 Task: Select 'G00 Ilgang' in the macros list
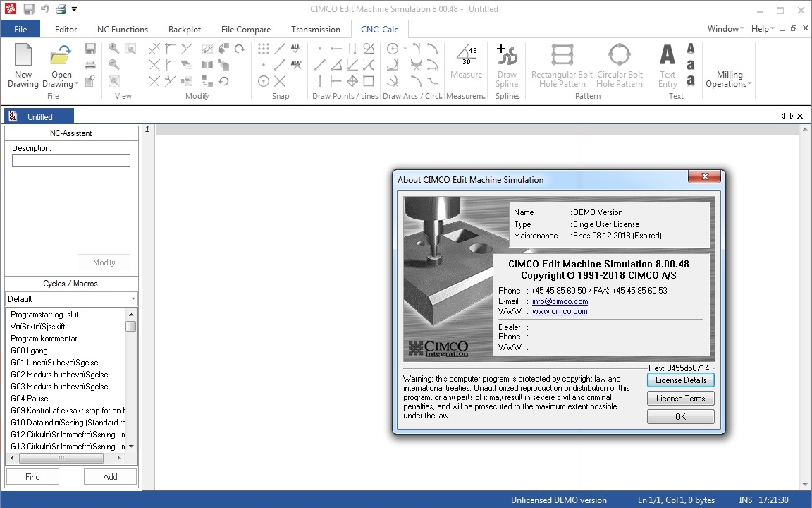[29, 351]
